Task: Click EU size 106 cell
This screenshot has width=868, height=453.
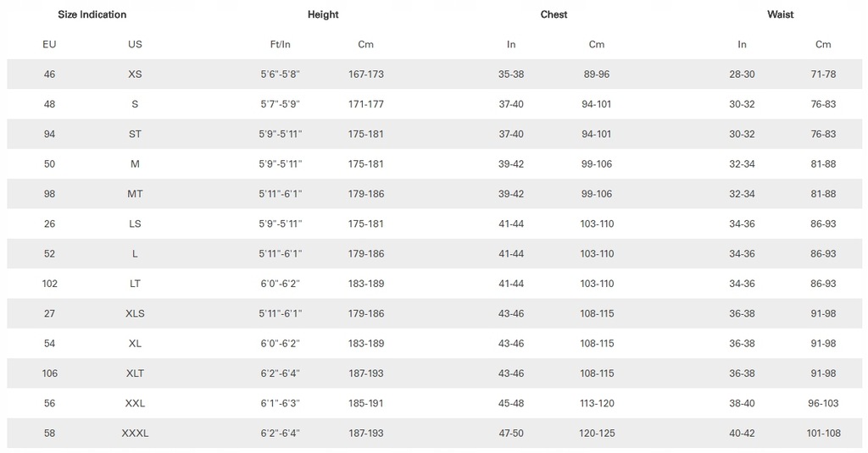Action: click(49, 373)
